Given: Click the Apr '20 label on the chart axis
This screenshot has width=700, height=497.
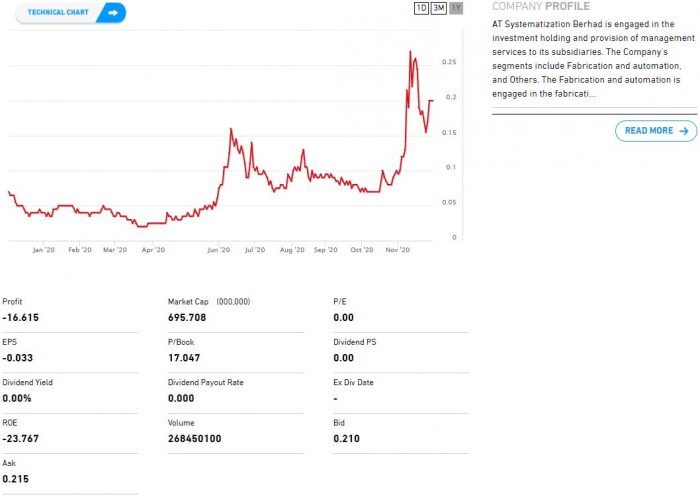Looking at the screenshot, I should 153,250.
